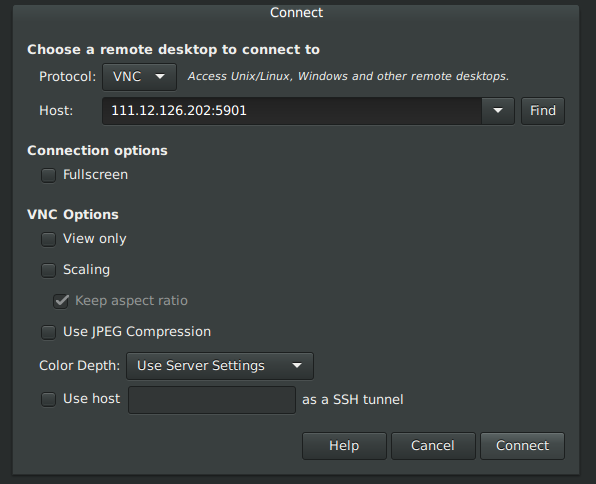
Task: Enable the Use host SSH tunnel checkbox
Action: point(48,400)
